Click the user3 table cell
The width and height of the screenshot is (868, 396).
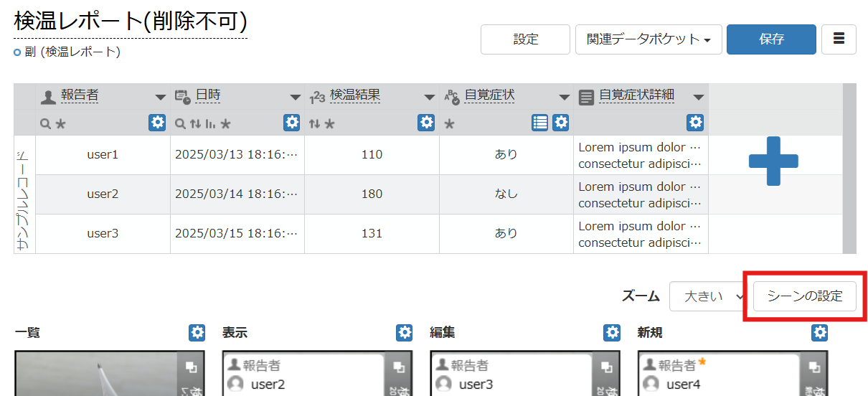(x=103, y=233)
